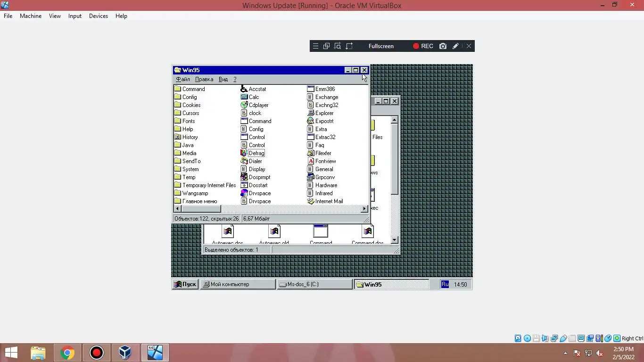Select the Defrag program
Image resolution: width=644 pixels, height=362 pixels.
click(x=252, y=153)
